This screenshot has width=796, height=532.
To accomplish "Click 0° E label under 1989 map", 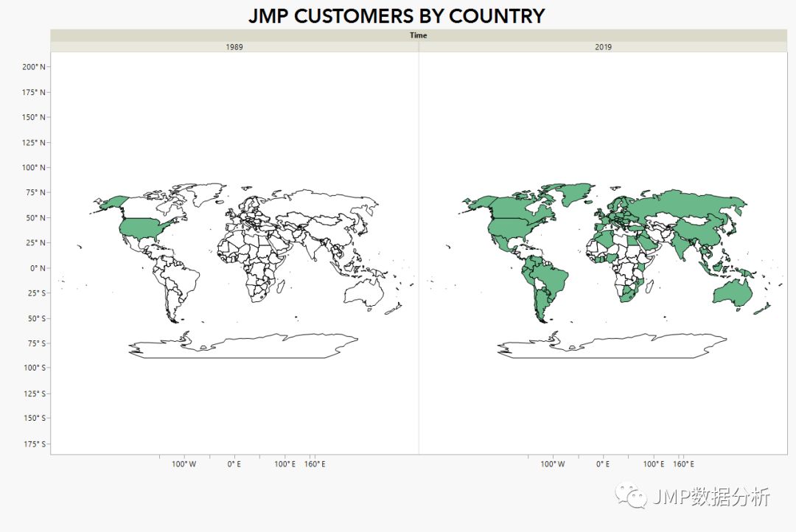I will (234, 464).
